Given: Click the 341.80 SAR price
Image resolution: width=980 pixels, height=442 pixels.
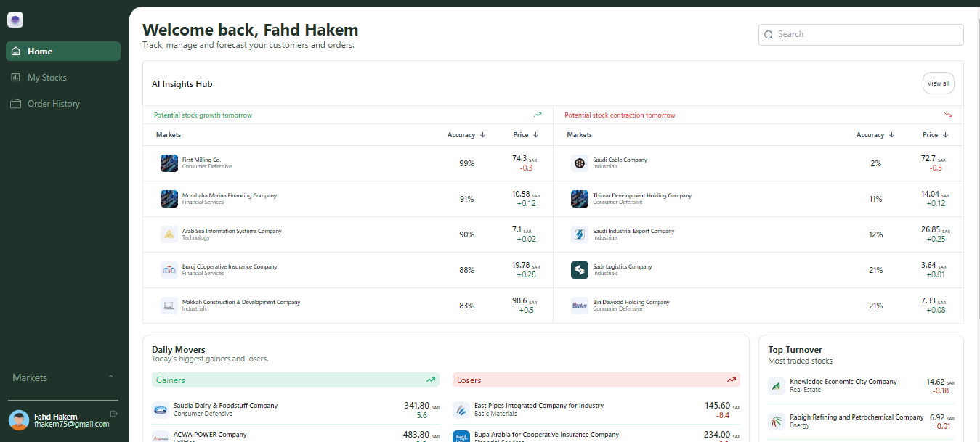Looking at the screenshot, I should pos(422,406).
